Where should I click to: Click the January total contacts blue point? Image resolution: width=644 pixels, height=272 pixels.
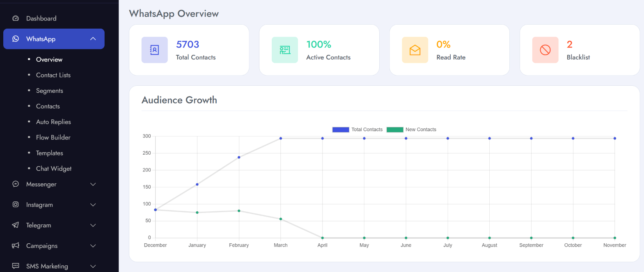tap(197, 185)
